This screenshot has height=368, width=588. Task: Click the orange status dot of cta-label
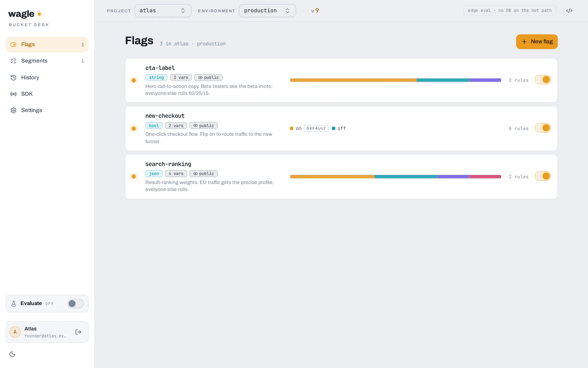[134, 80]
